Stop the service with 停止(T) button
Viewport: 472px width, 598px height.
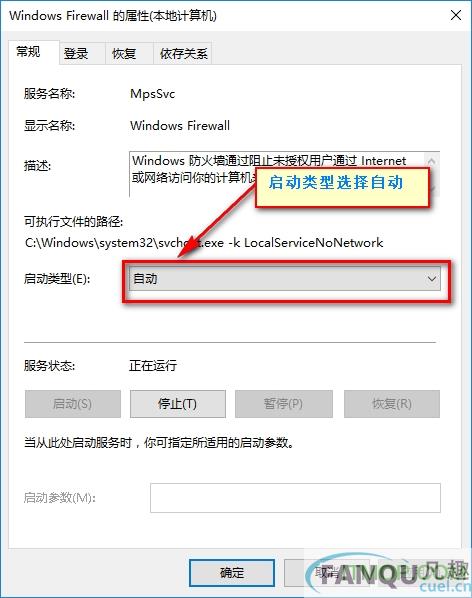click(x=178, y=403)
